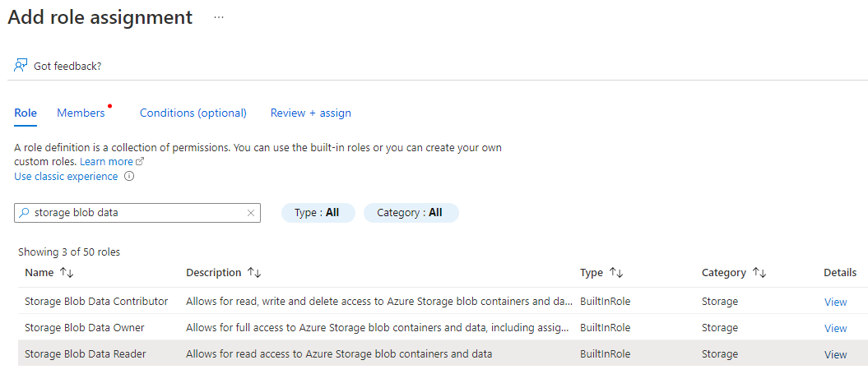
Task: Click Use classic experience link
Action: [x=66, y=176]
